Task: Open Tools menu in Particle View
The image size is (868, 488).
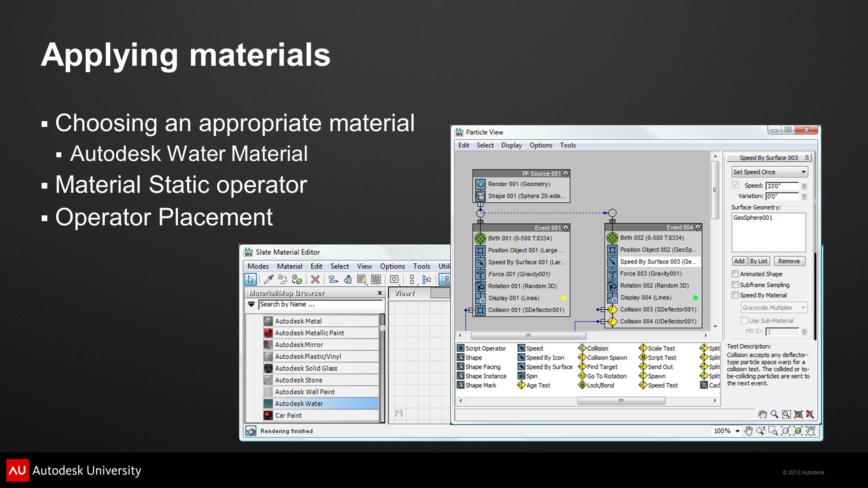Action: (568, 145)
